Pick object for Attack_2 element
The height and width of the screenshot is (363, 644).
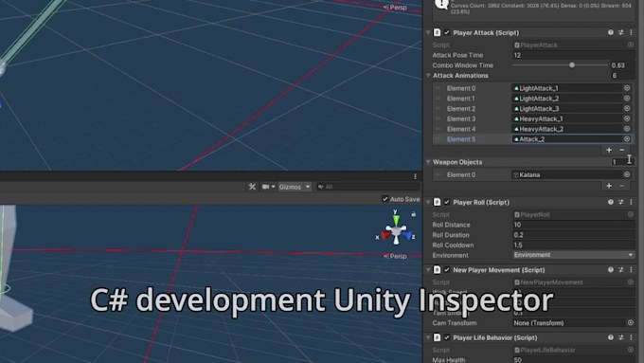click(627, 139)
